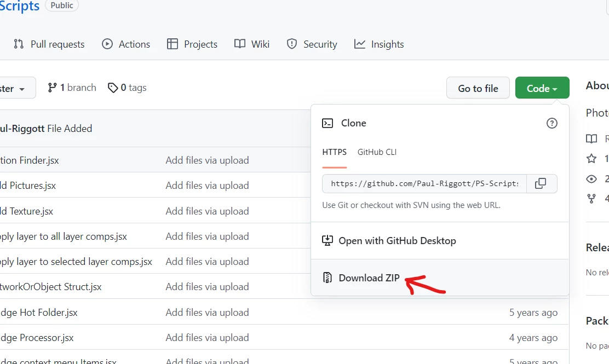View the 1 branch link
The height and width of the screenshot is (364, 609).
(x=72, y=88)
